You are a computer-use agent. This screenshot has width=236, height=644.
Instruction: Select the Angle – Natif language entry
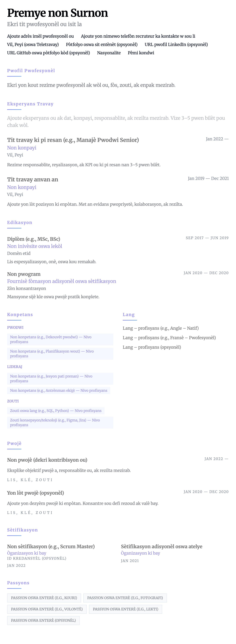161,328
